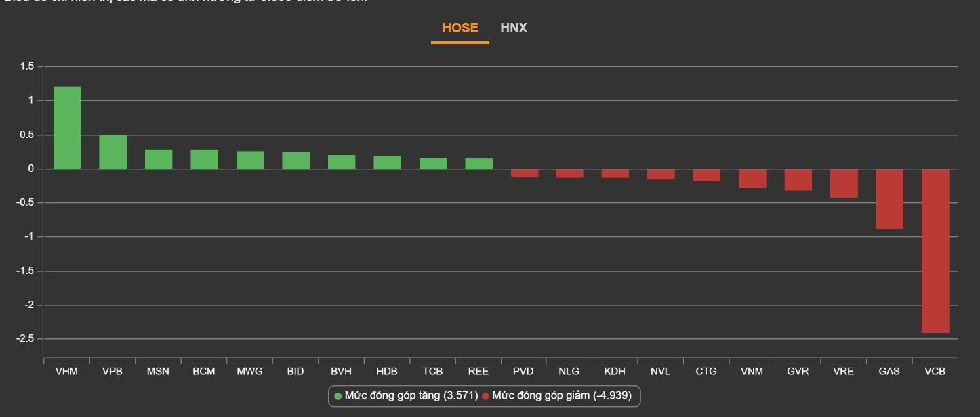This screenshot has height=417, width=980.
Task: Click the REE label on x-axis
Action: (478, 372)
